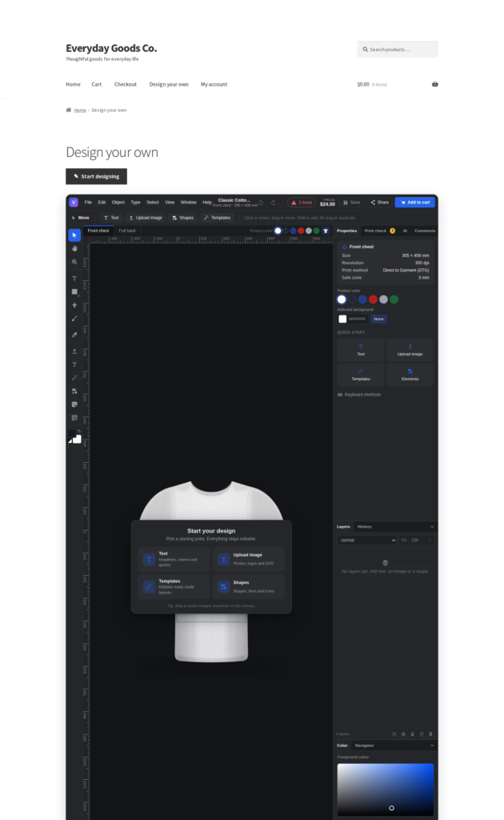Screen dimensions: 504x820
Task: Open the Object menu
Action: tap(118, 203)
